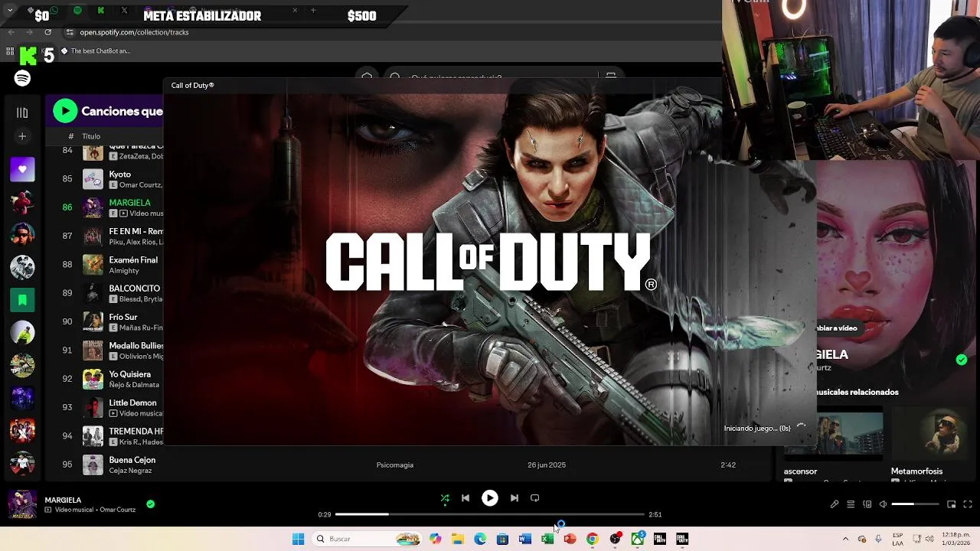Open PowerPoint from the taskbar

[570, 539]
